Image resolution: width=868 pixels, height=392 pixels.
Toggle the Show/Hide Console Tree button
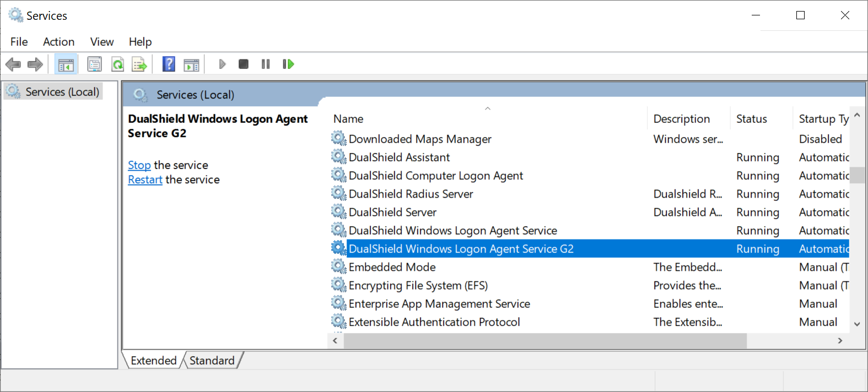point(66,64)
